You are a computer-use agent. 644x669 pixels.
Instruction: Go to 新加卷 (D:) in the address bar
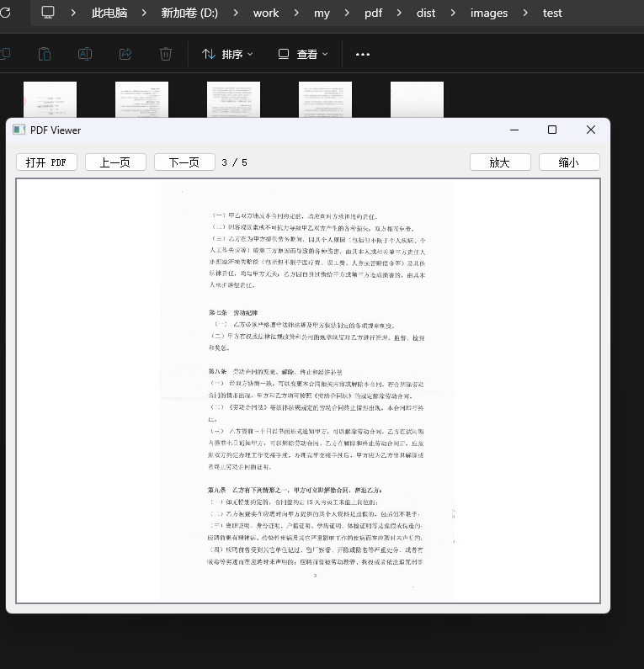(x=189, y=13)
